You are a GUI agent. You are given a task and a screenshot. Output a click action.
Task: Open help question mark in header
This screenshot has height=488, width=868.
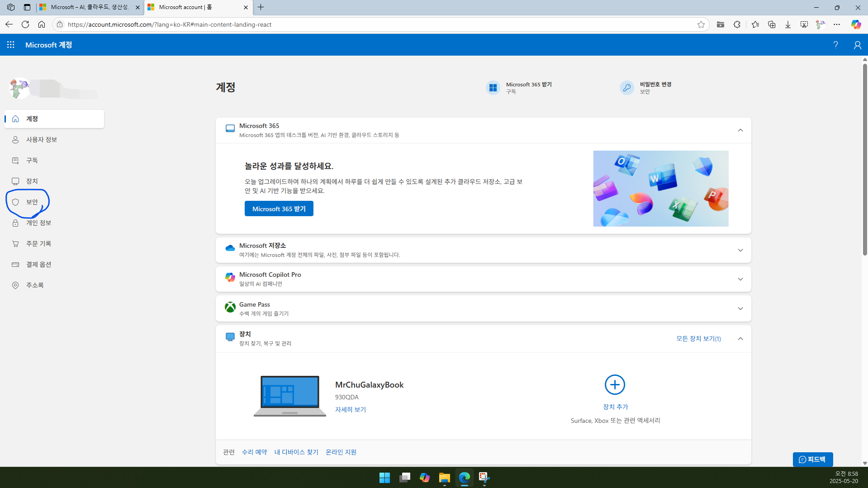click(x=835, y=45)
